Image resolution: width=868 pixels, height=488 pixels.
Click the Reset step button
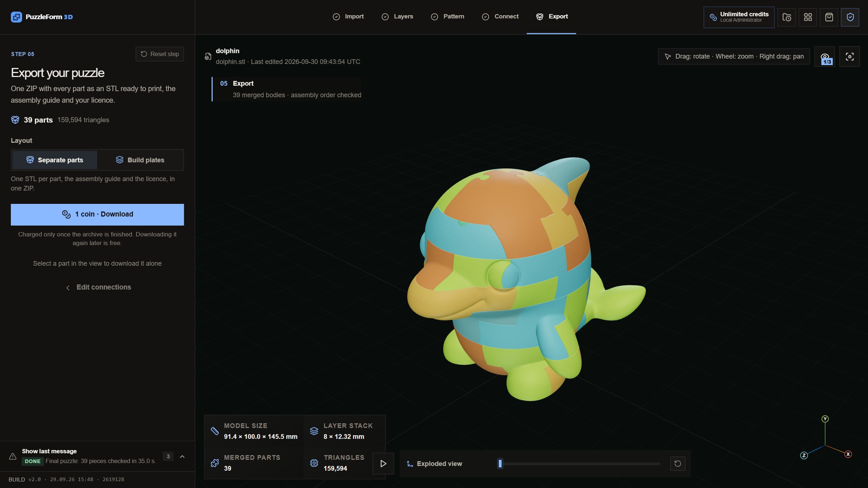[160, 54]
